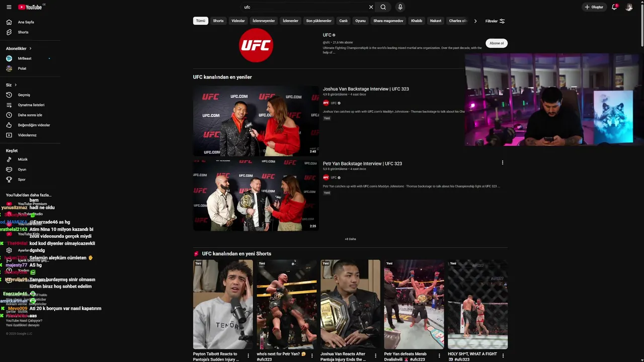Click the UFC channel logo
Image resolution: width=644 pixels, height=362 pixels.
click(x=256, y=45)
